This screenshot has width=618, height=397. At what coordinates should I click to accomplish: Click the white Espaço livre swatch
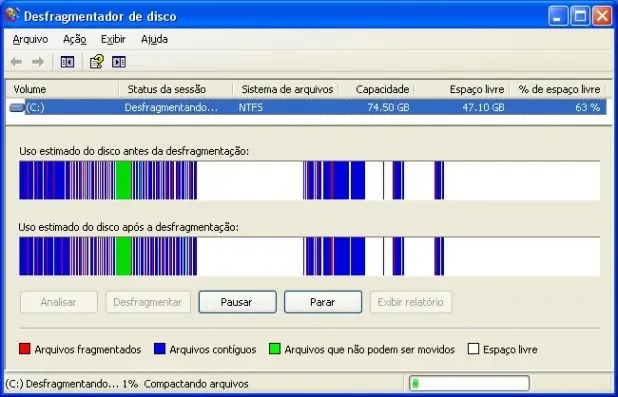(x=473, y=349)
